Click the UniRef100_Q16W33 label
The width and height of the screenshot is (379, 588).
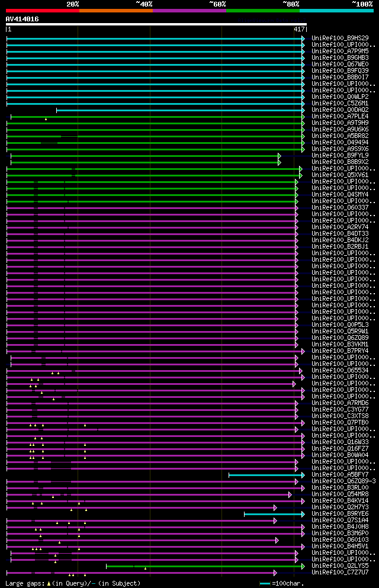340,442
